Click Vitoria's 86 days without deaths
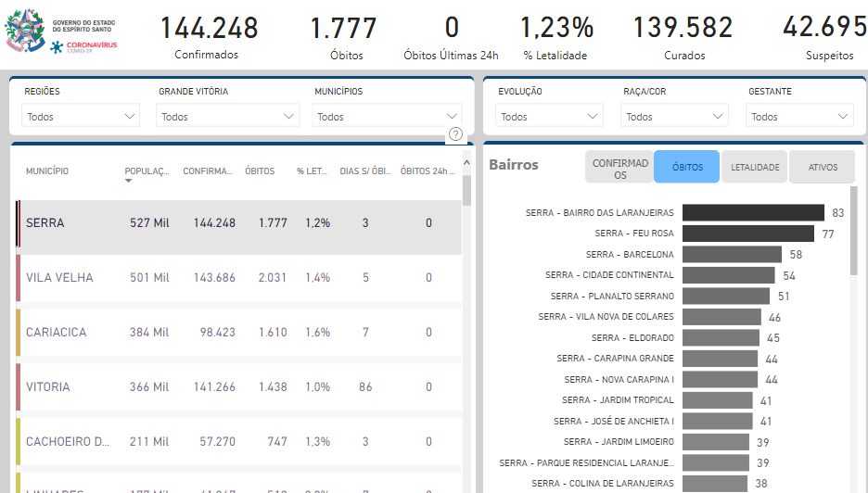This screenshot has height=493, width=868. 365,386
